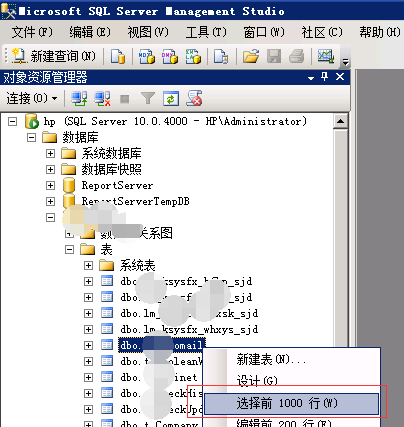This screenshot has width=404, height=427.
Task: Choose 新建表 from context menu
Action: click(x=292, y=359)
